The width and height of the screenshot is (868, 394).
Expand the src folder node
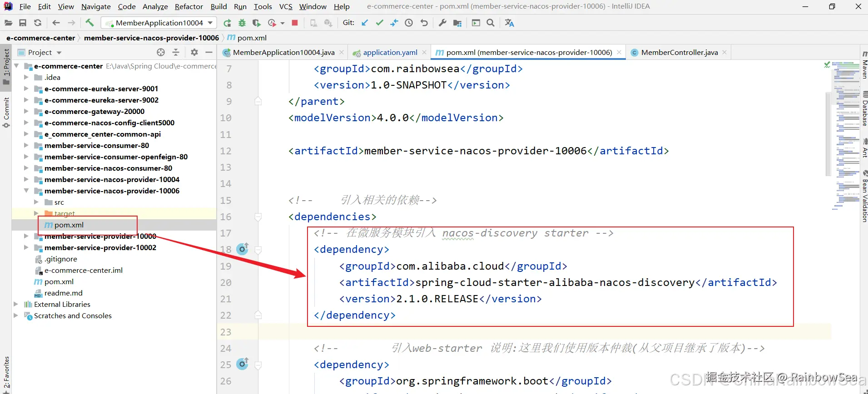click(36, 202)
